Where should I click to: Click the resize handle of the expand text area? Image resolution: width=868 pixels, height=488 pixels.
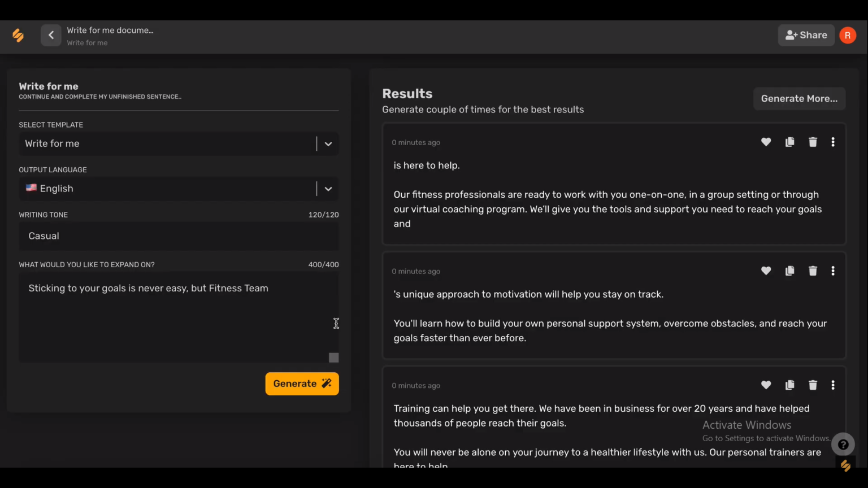(334, 358)
